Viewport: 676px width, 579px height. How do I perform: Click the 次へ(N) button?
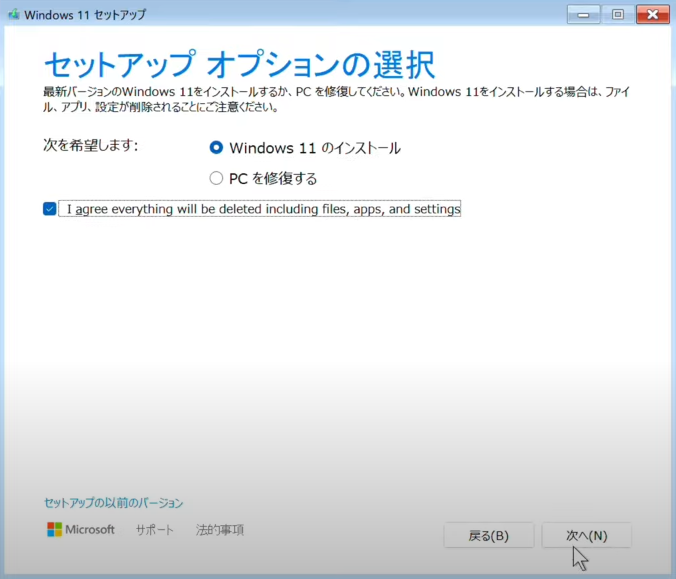point(586,535)
